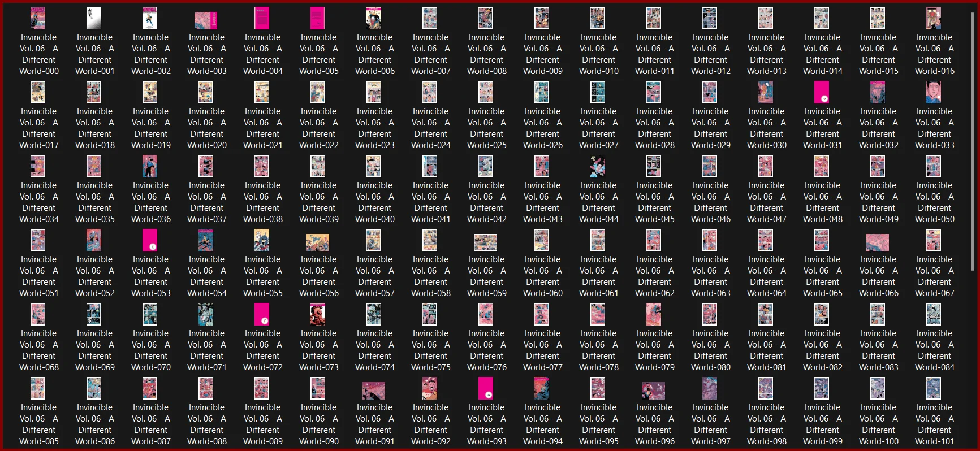980x451 pixels.
Task: Select the file name ending World-003
Action: click(x=207, y=54)
